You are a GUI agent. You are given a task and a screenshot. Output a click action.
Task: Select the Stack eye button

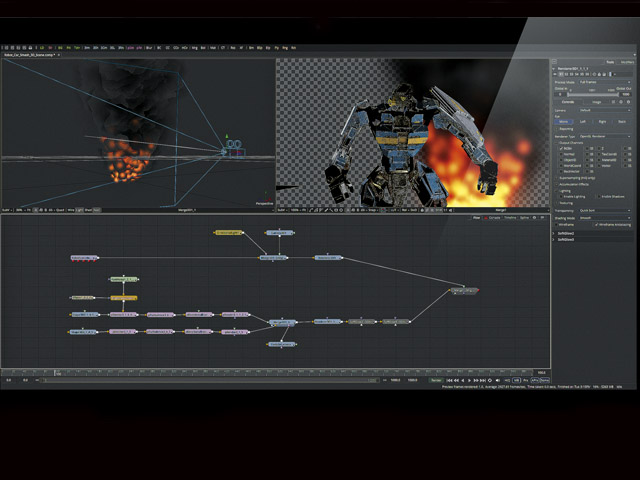click(x=622, y=122)
